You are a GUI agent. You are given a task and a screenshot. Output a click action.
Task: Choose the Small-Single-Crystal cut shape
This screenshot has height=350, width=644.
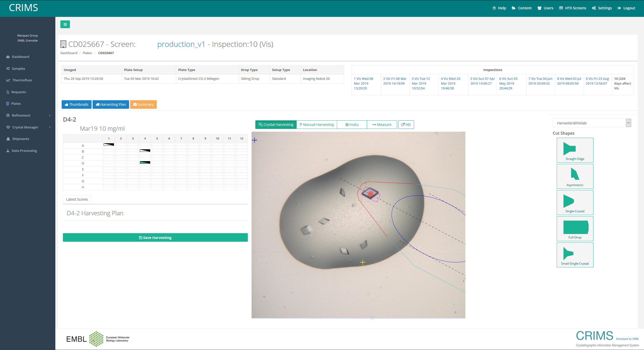click(575, 255)
